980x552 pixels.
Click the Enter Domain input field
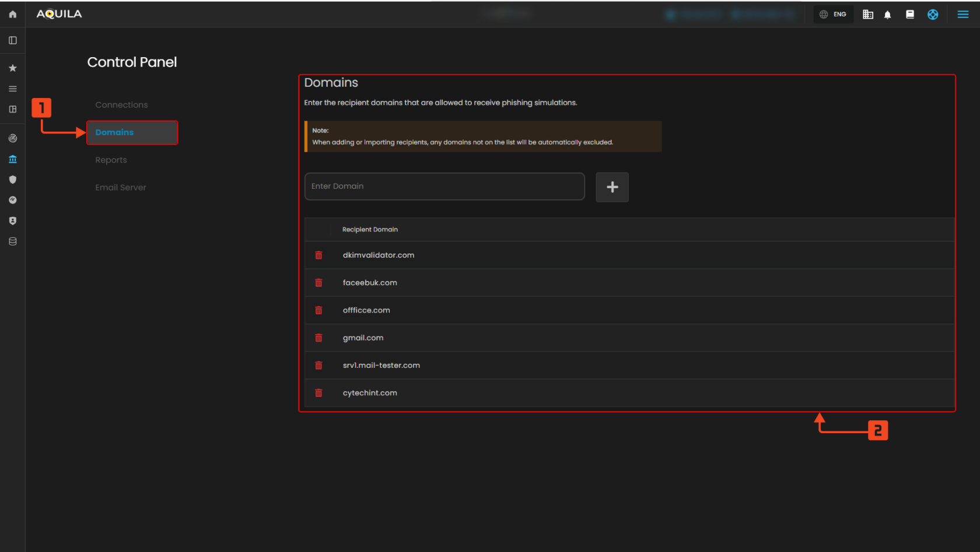[444, 187]
